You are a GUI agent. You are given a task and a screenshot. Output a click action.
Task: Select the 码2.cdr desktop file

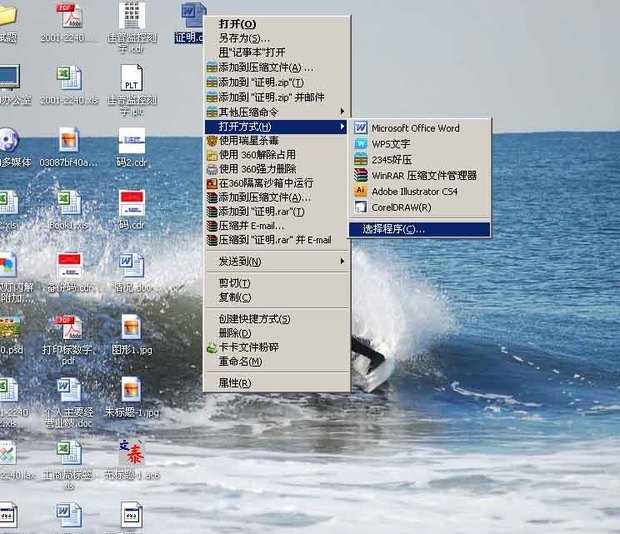pos(132,140)
